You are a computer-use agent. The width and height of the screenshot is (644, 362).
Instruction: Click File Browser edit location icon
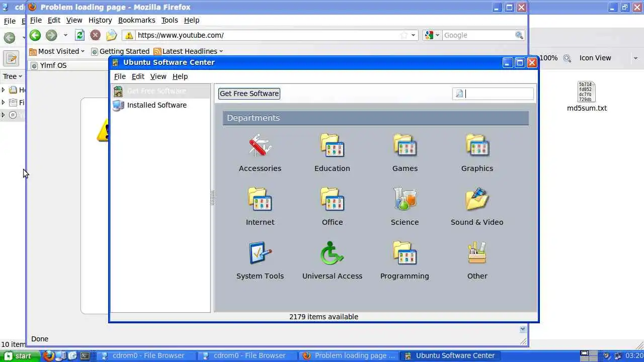(11, 58)
